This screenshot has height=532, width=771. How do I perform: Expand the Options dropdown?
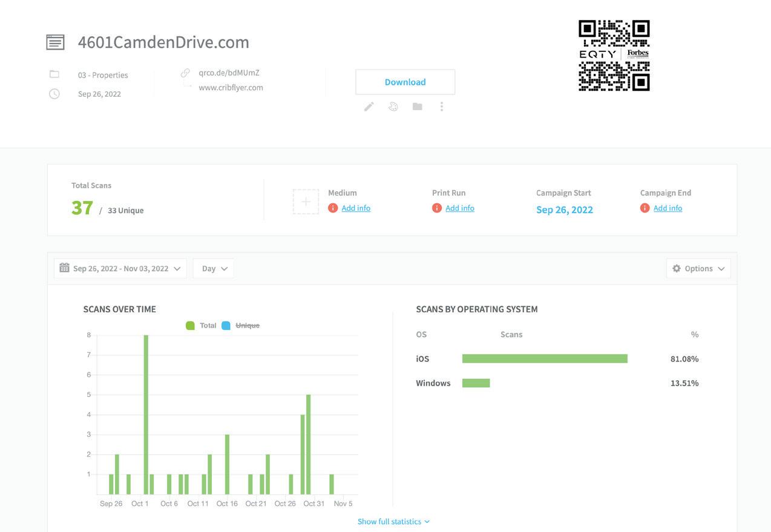click(x=698, y=269)
